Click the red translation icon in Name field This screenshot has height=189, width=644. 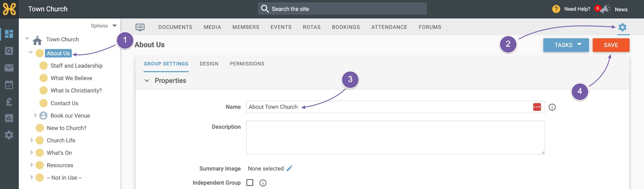(x=537, y=107)
